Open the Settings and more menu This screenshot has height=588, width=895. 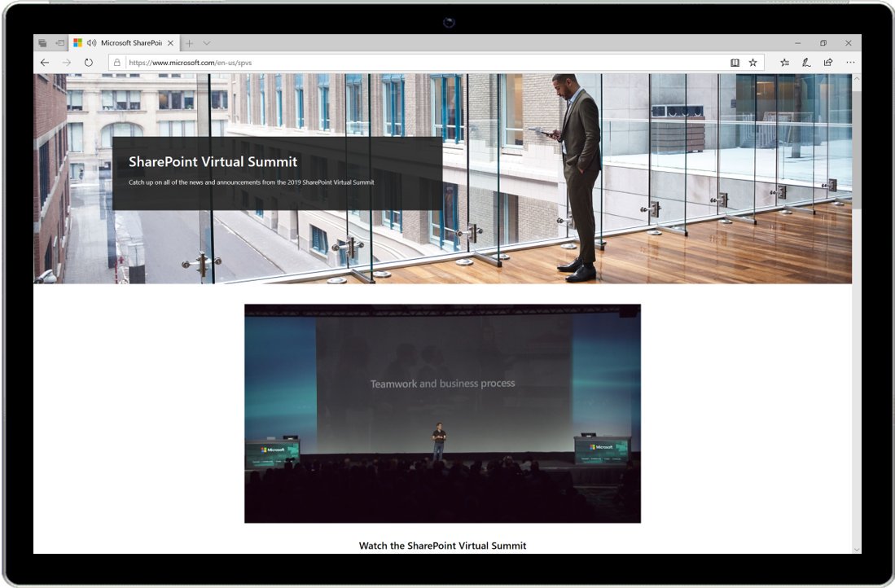[850, 62]
